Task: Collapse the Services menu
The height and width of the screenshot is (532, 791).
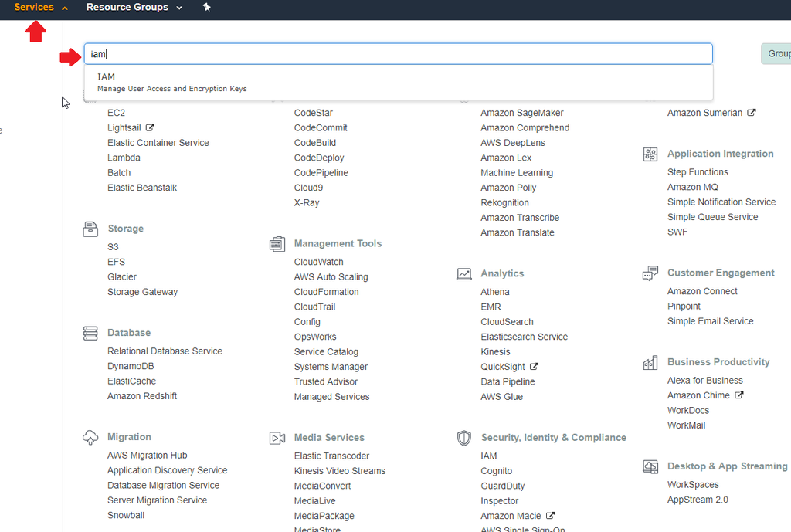Action: [40, 7]
